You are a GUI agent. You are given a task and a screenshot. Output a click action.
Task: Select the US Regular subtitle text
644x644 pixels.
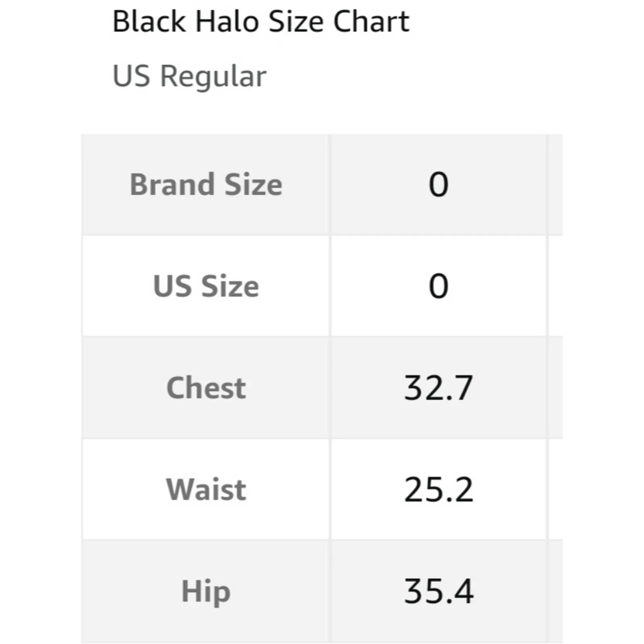point(189,76)
